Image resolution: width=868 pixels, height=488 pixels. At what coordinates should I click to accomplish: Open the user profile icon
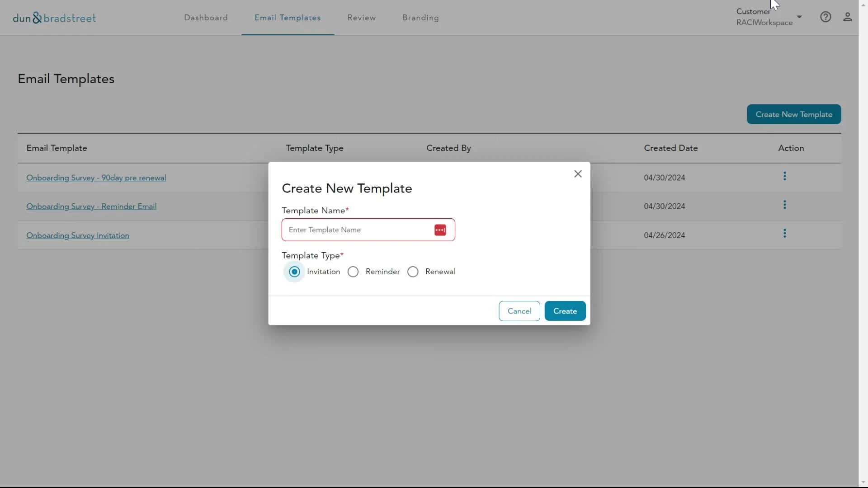[x=848, y=17]
